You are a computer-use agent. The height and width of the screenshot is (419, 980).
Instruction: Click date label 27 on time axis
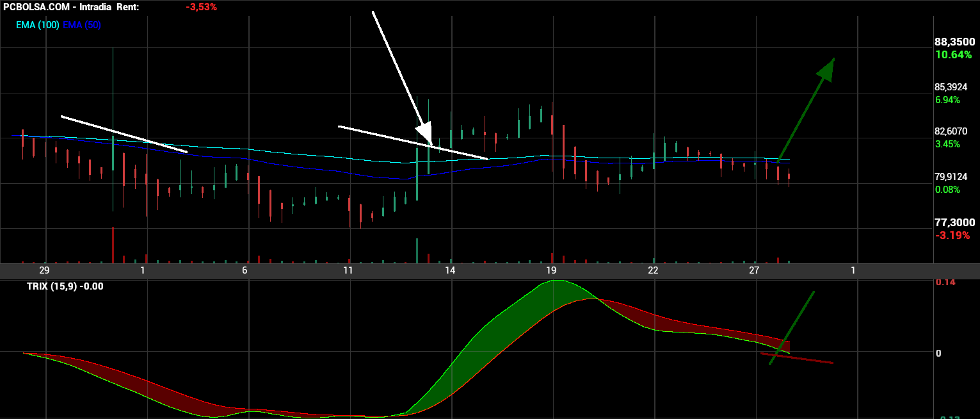(753, 270)
